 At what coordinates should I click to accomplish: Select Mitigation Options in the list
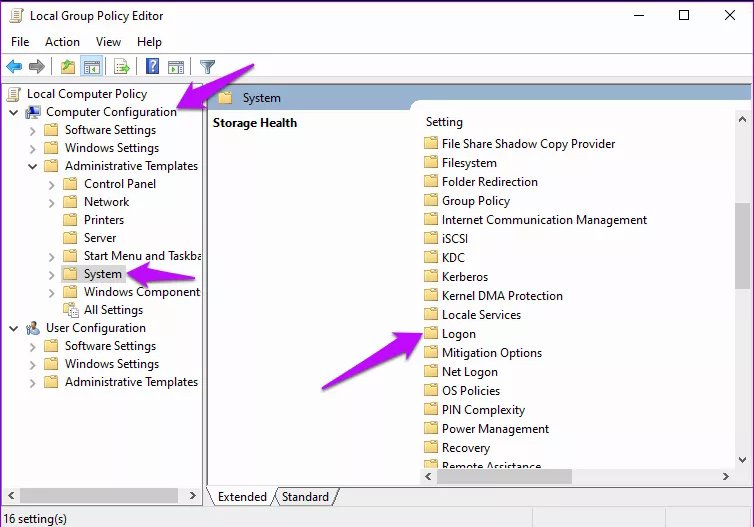[491, 352]
